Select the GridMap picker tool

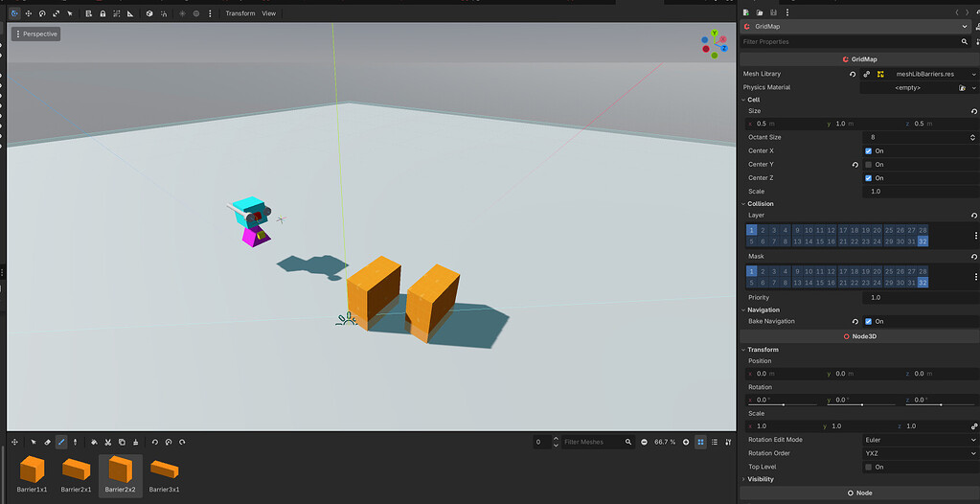pos(75,442)
